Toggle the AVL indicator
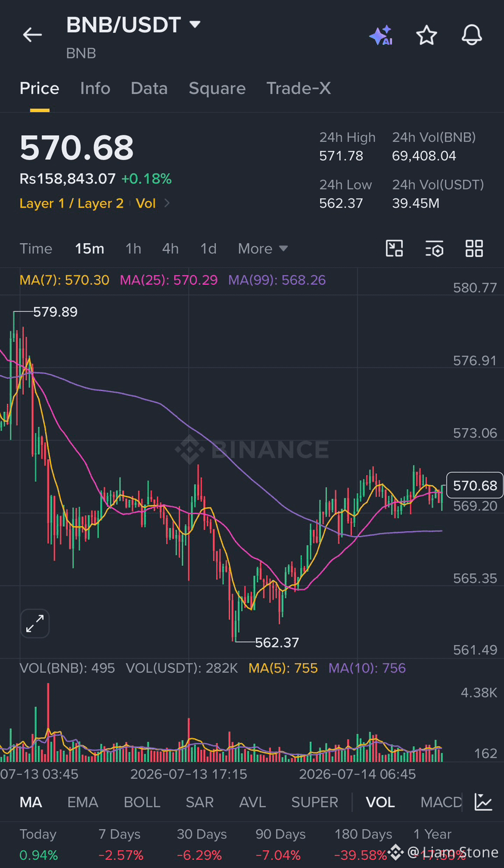The width and height of the screenshot is (504, 868). click(x=253, y=802)
